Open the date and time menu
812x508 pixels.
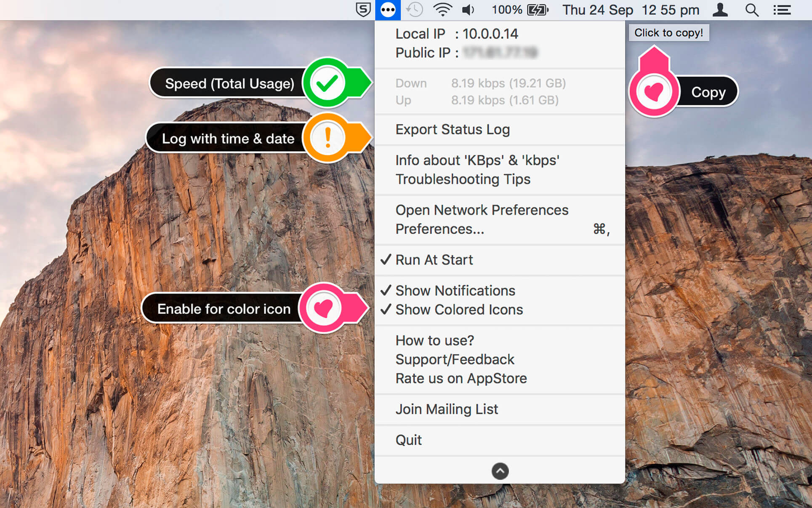(631, 10)
